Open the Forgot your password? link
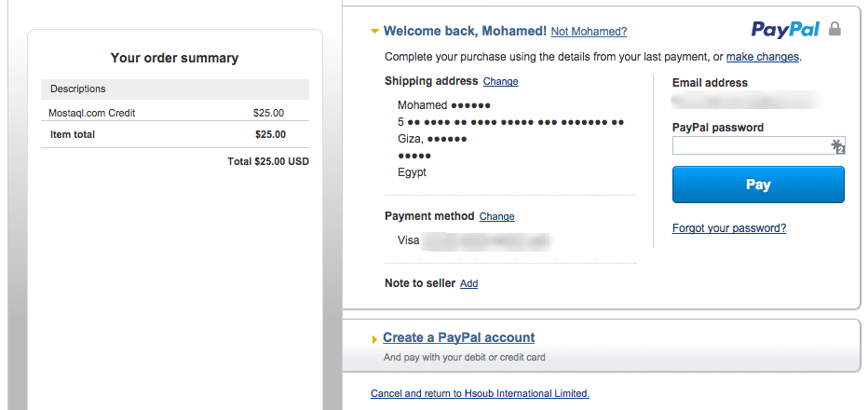The height and width of the screenshot is (410, 868). 729,228
